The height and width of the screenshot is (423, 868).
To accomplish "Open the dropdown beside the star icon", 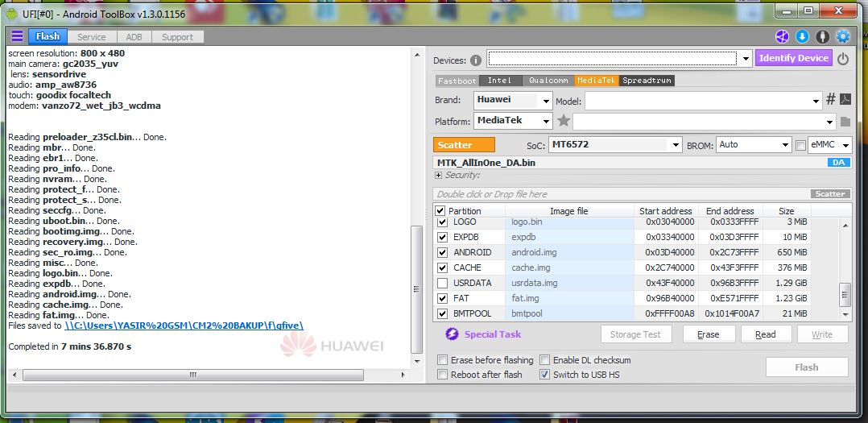I will [x=829, y=122].
